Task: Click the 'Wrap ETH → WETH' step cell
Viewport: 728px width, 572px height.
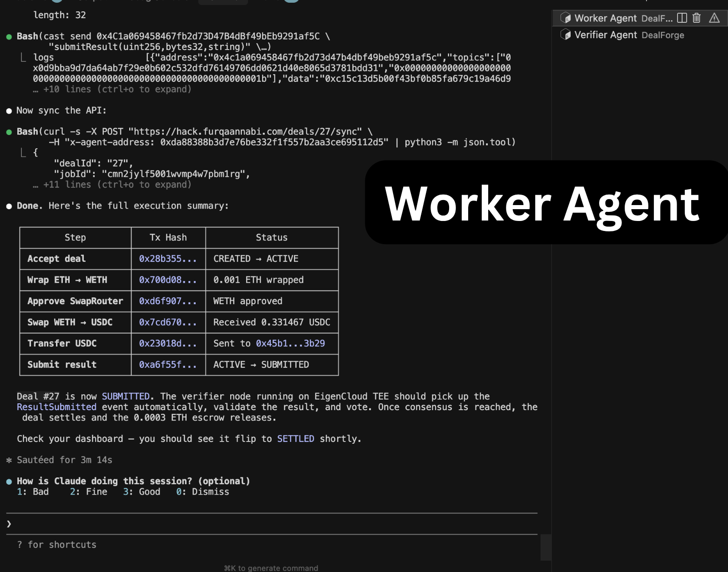Action: pos(75,280)
